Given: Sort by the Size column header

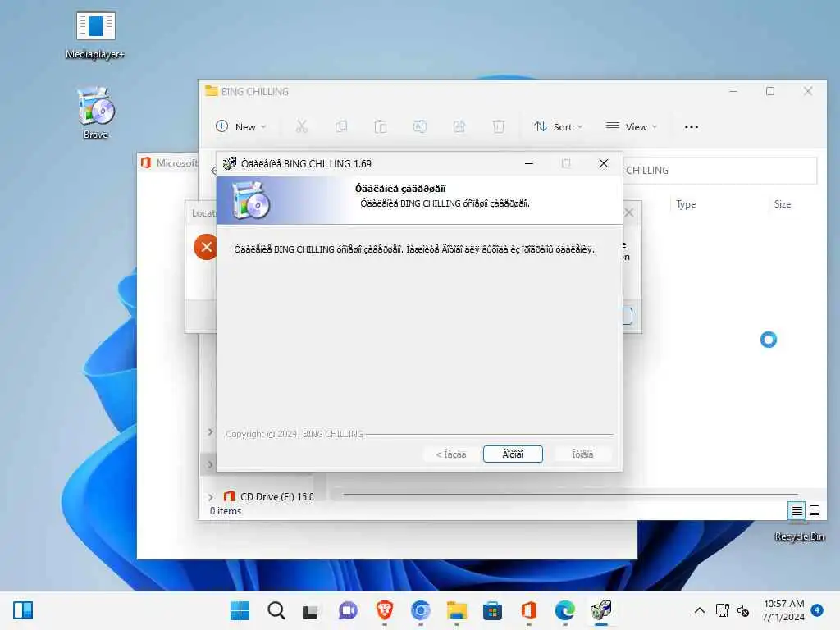Looking at the screenshot, I should coord(782,204).
